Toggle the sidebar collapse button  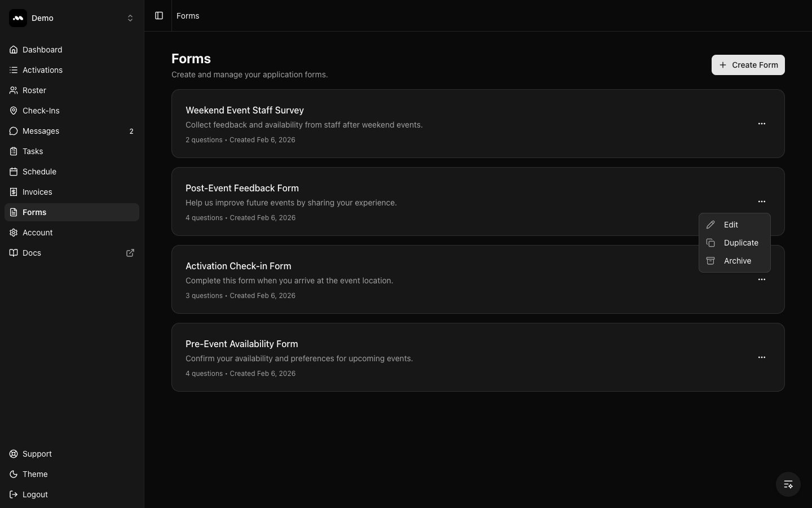[159, 16]
